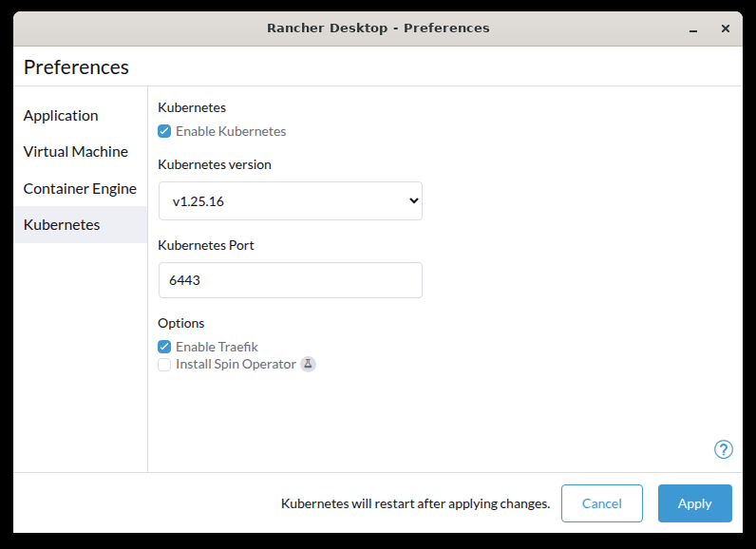Viewport: 756px width, 549px height.
Task: Click the help question mark icon
Action: point(723,449)
